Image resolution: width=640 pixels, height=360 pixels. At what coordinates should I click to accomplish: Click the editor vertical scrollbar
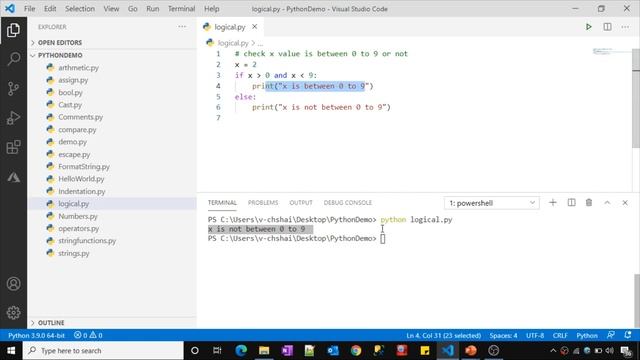[x=636, y=98]
